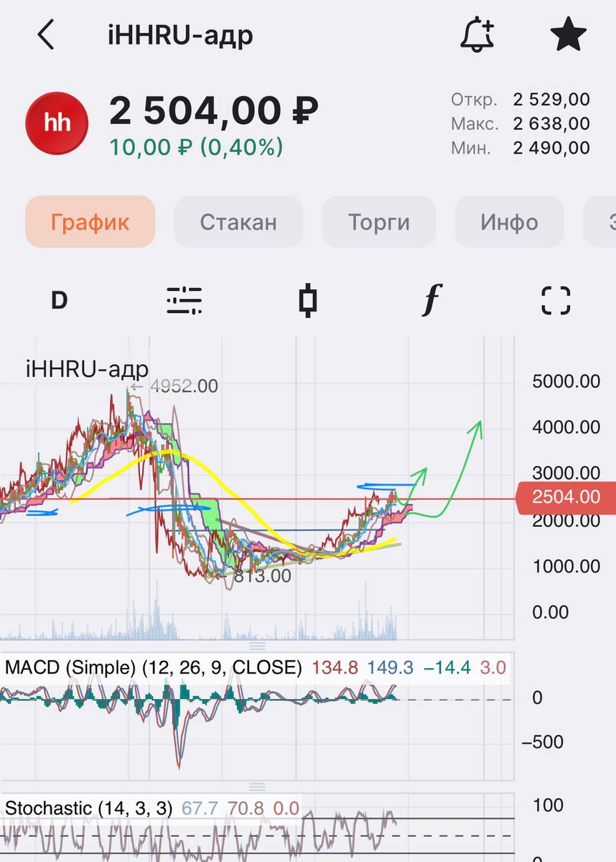Grab the pane divider handle above Stochastic
The image size is (616, 862).
[x=257, y=787]
